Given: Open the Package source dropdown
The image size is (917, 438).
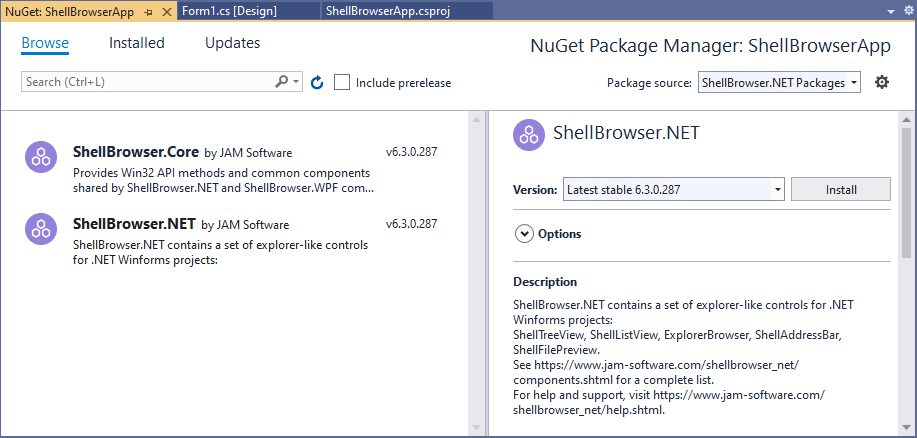Looking at the screenshot, I should pos(779,82).
